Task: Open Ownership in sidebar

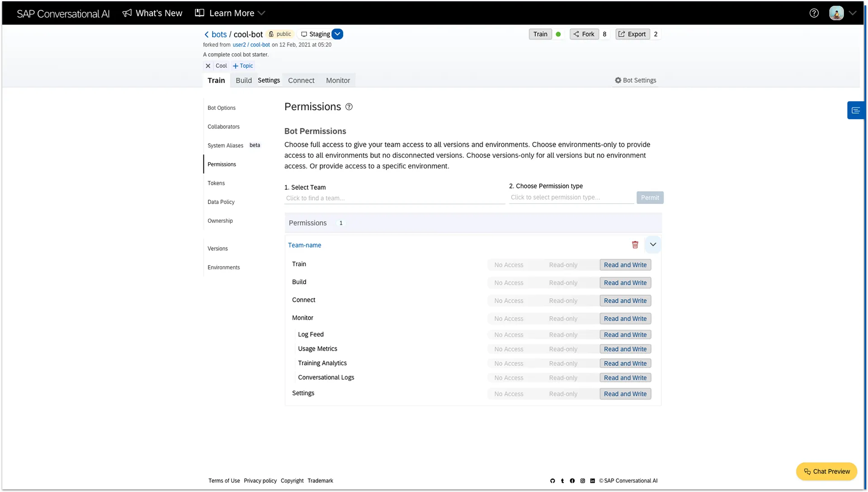Action: click(220, 221)
